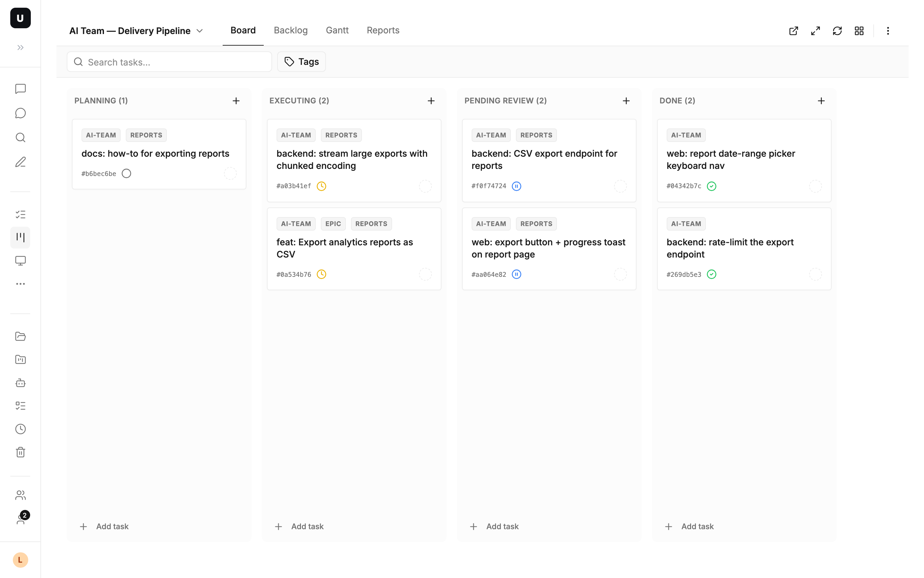Click Add task at bottom of Pending Review
924x578 pixels.
tap(494, 526)
